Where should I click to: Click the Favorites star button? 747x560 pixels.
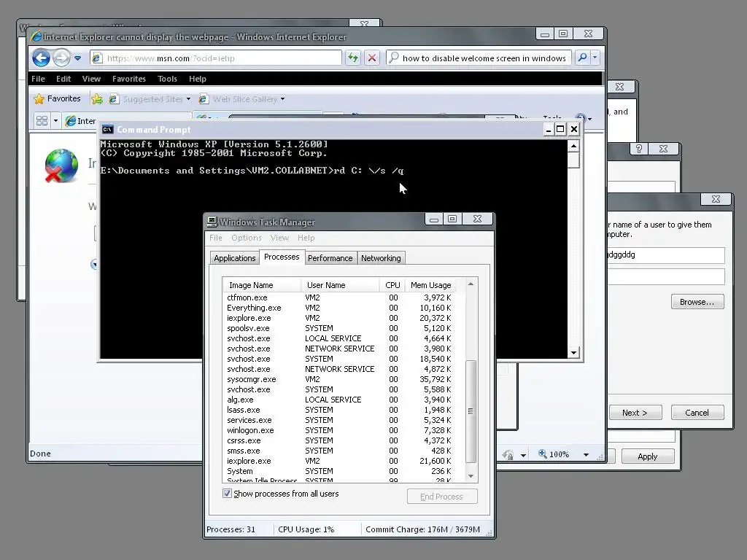click(57, 98)
